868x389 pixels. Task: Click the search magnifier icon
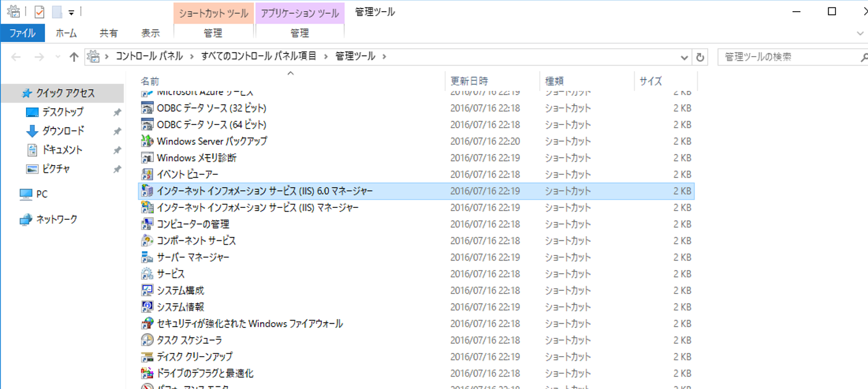click(864, 57)
